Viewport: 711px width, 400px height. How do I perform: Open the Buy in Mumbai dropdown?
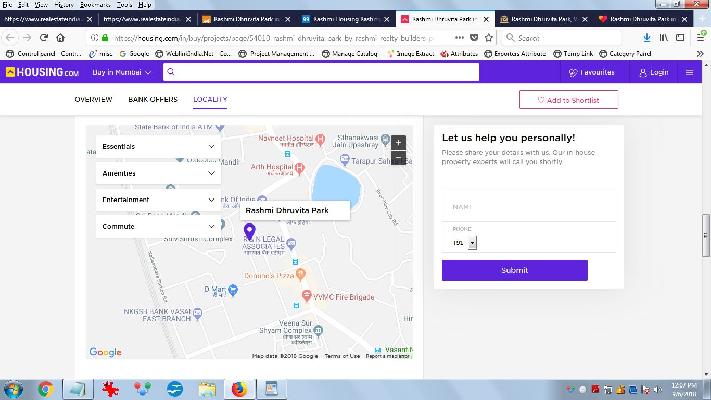[121, 73]
